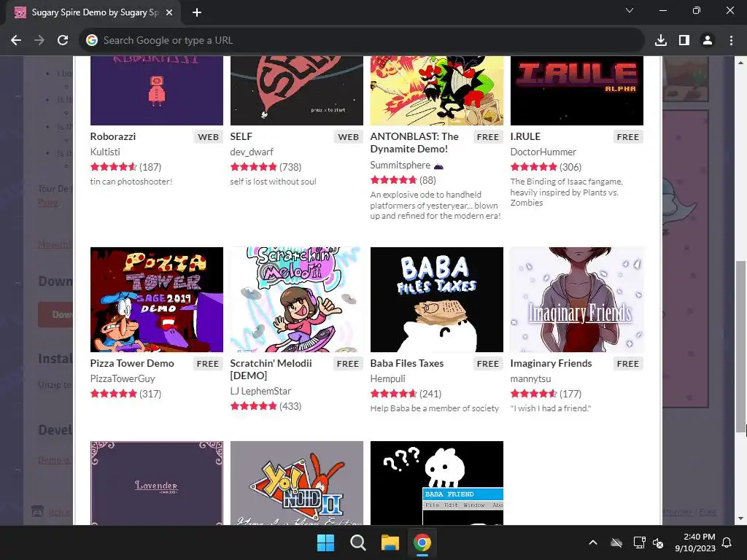This screenshot has height=560, width=747.
Task: Click the FREE tag beside Imaginary Friends
Action: pos(628,364)
